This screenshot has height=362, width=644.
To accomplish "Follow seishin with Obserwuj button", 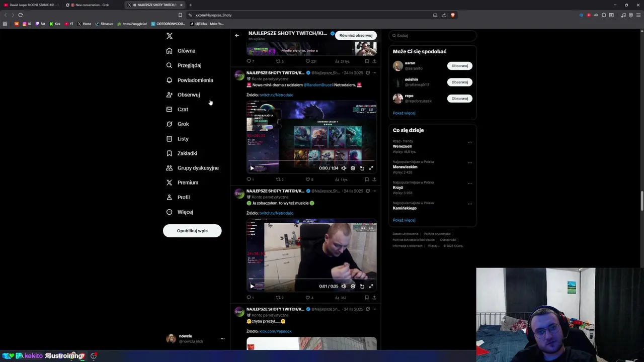I will coord(459,82).
